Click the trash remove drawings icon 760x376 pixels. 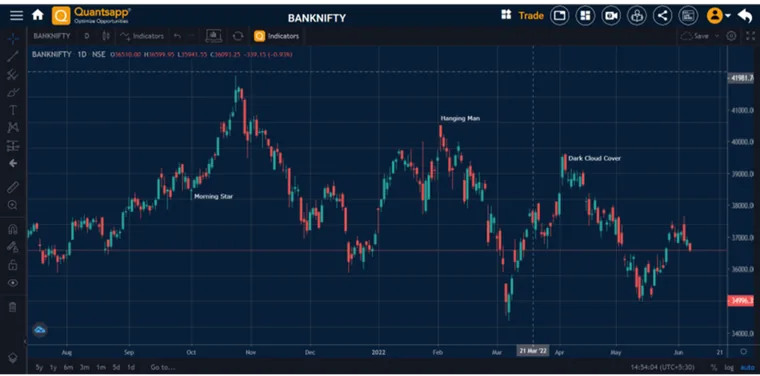point(13,307)
